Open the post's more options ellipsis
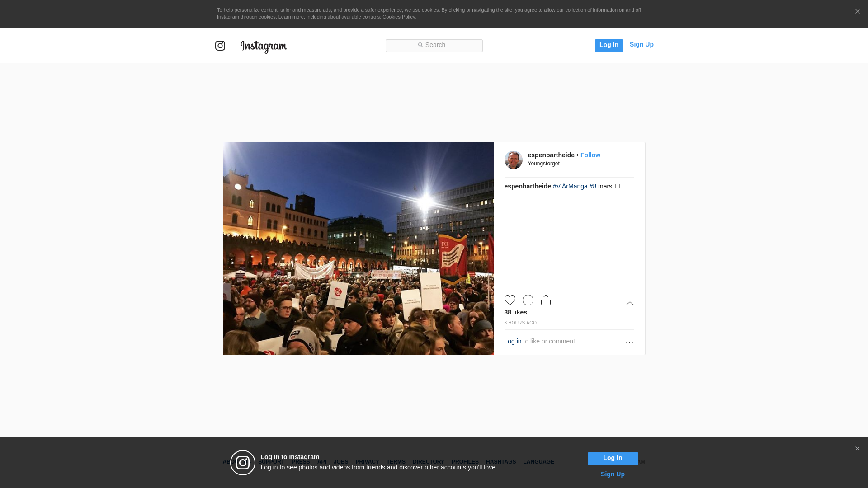The width and height of the screenshot is (868, 488). [x=629, y=343]
